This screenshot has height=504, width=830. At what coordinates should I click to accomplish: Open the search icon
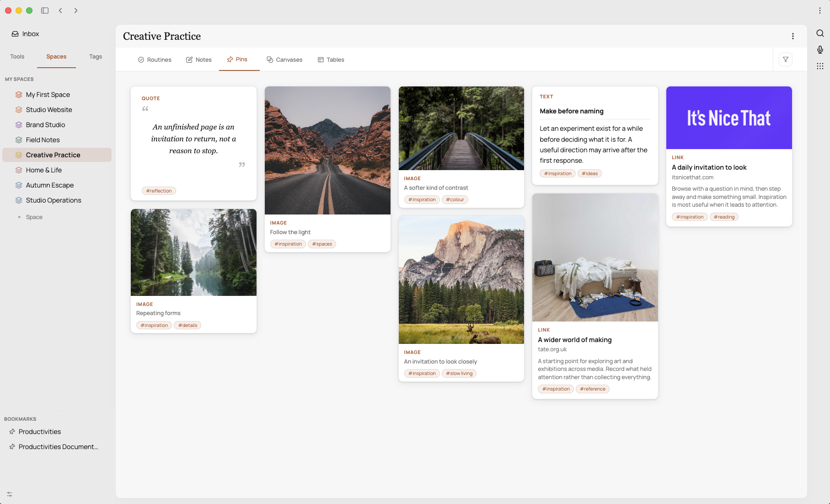click(x=820, y=33)
